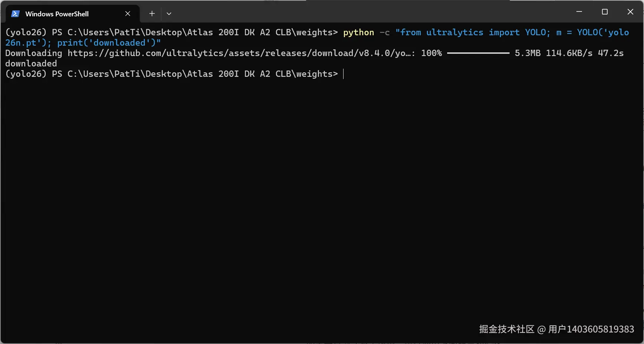Open a new tab with the plus button
This screenshot has height=344, width=644.
point(152,14)
